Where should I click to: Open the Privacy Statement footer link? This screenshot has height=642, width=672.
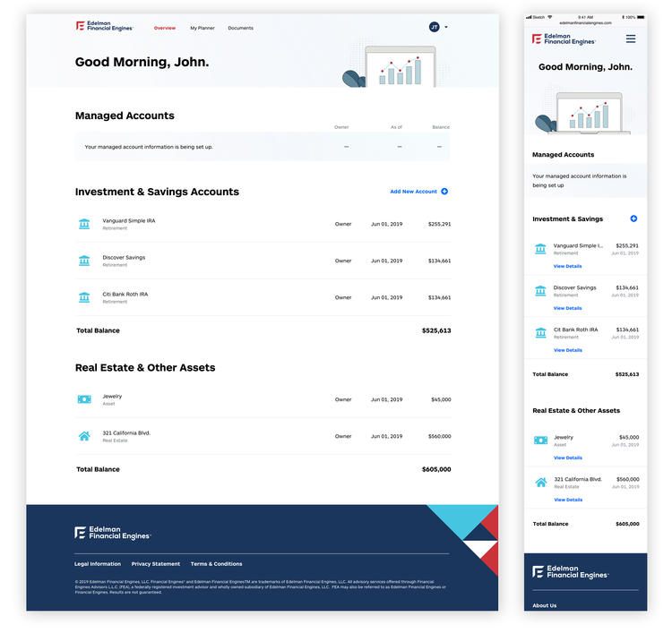coord(156,564)
